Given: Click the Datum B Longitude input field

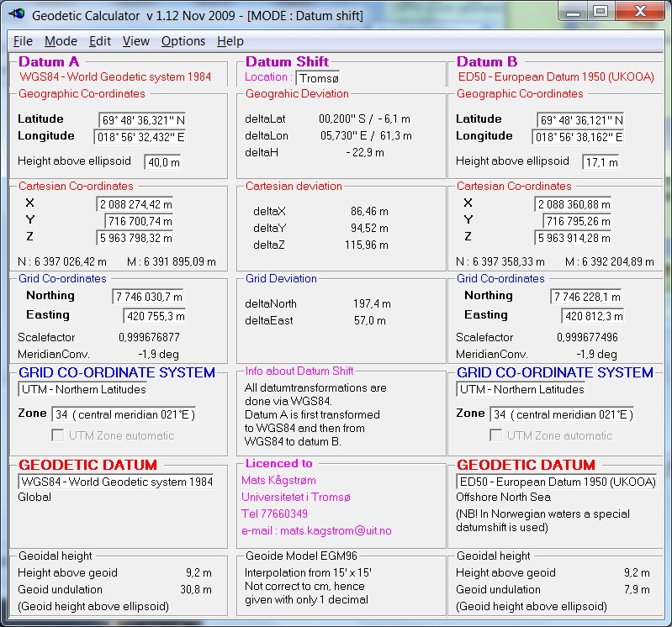Looking at the screenshot, I should pos(578,137).
